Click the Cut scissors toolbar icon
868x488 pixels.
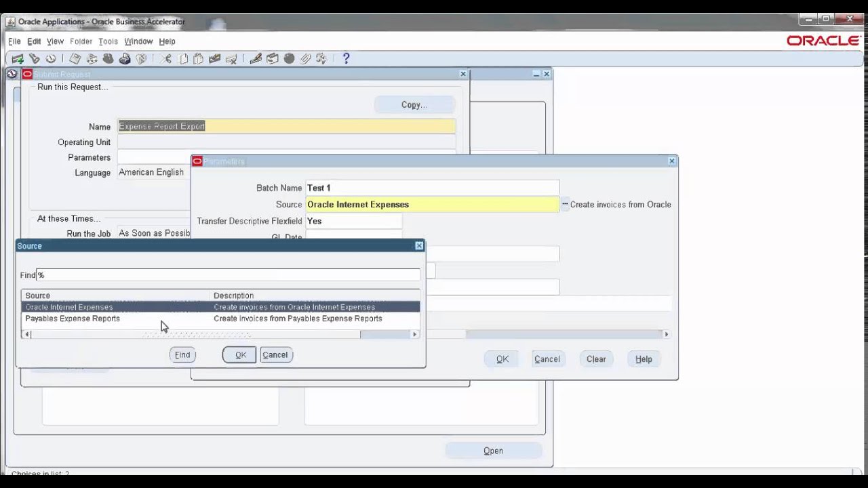(166, 59)
